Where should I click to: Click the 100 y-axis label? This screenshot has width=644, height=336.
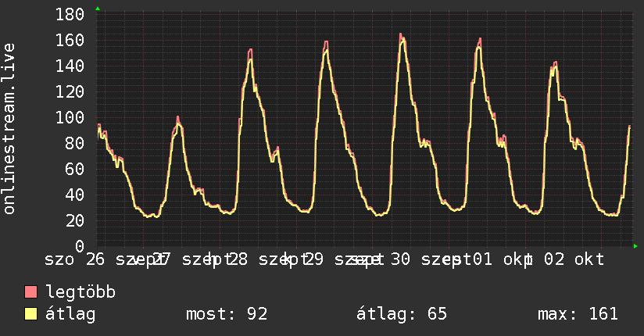coord(70,117)
